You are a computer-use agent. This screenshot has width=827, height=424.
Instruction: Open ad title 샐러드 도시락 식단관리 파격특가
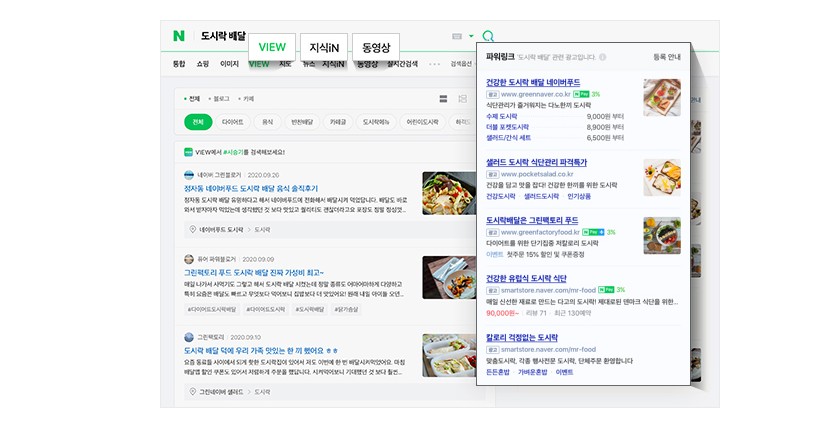tap(536, 162)
